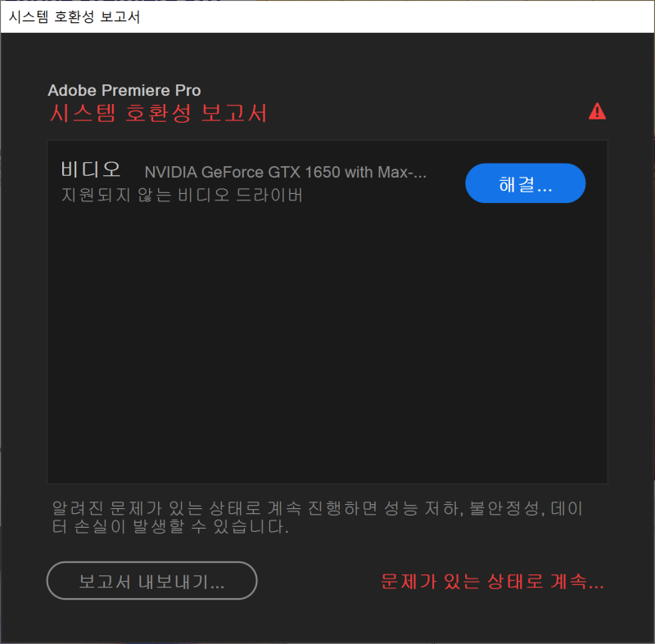Click the Adobe Premiere Pro label
Image resolution: width=655 pixels, height=644 pixels.
(x=124, y=90)
